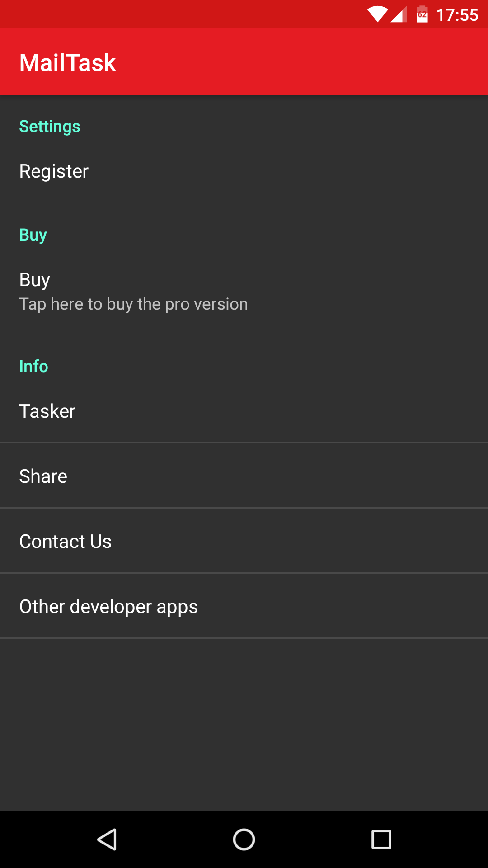Open the Tasker info entry

click(x=244, y=410)
